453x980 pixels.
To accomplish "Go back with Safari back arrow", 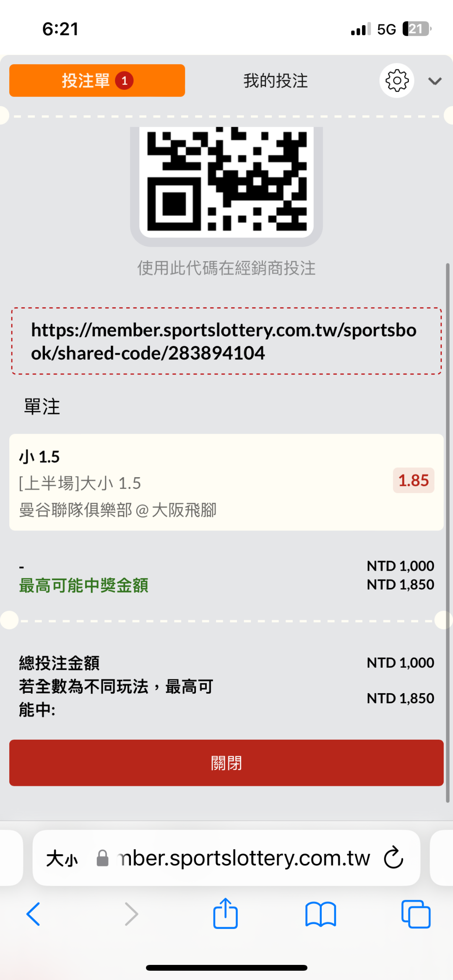I will 33,914.
